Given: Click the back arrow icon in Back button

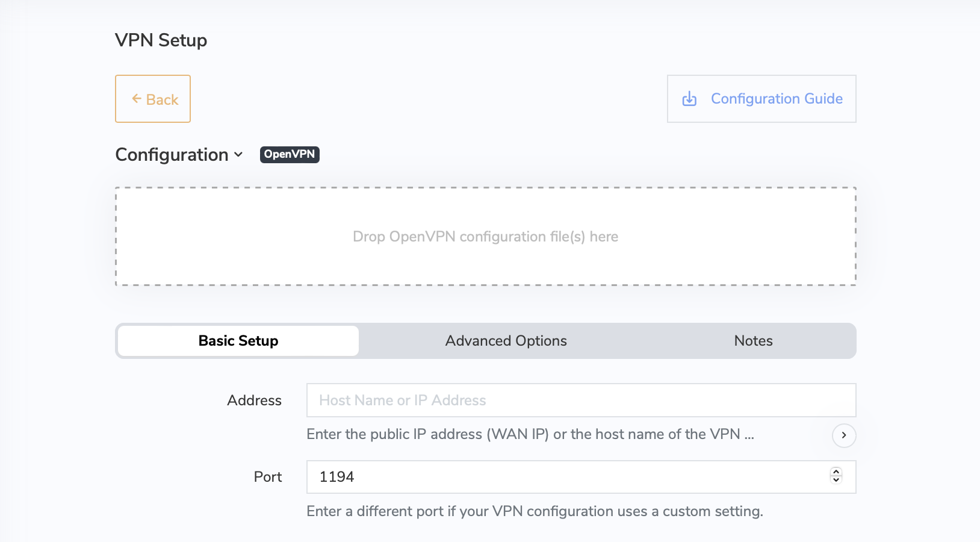Looking at the screenshot, I should pos(137,98).
